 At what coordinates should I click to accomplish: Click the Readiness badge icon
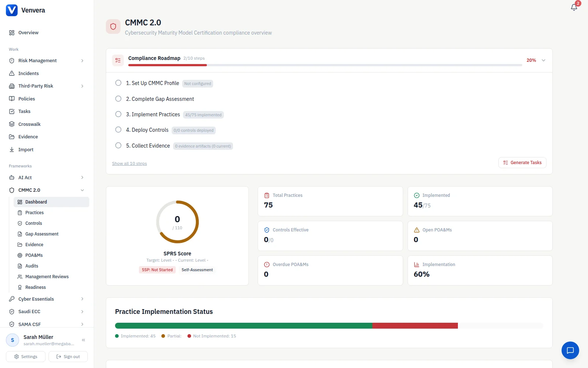(20, 287)
